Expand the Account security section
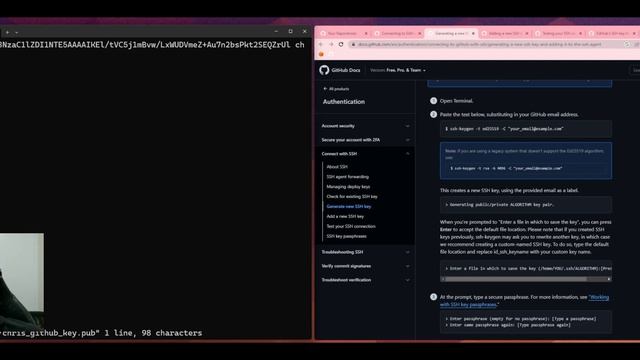640x360 pixels. [365, 126]
